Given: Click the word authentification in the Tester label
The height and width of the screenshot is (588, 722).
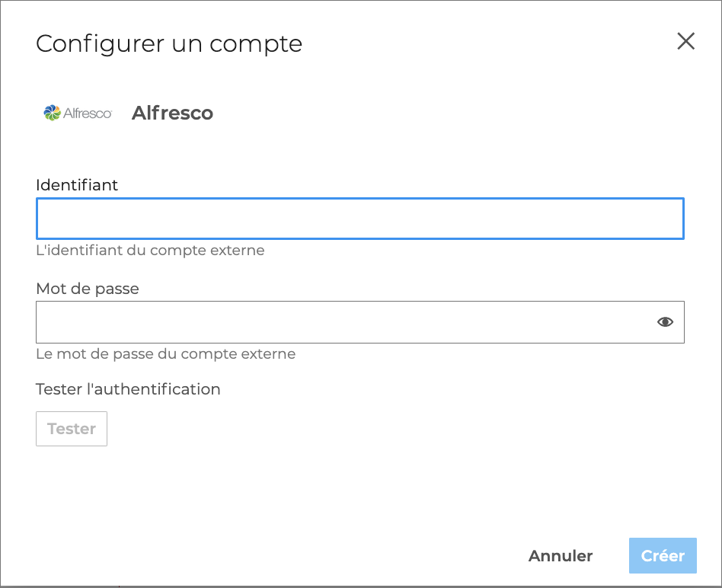Looking at the screenshot, I should tap(159, 389).
